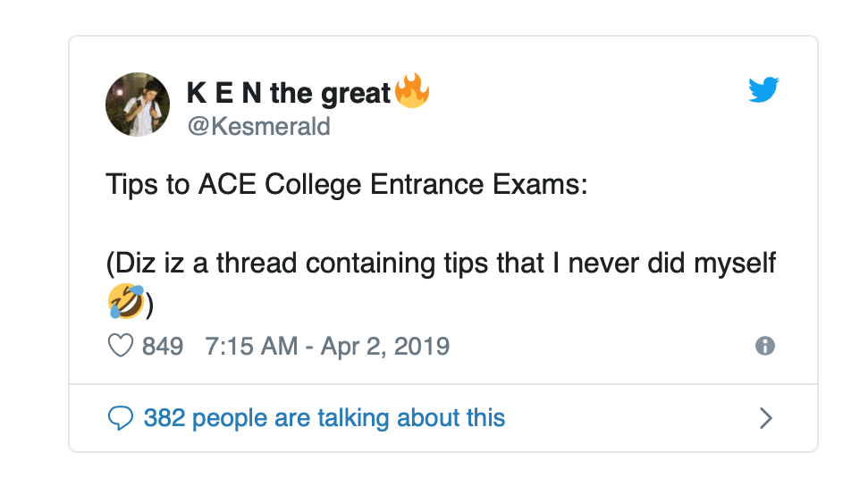Click the laughing emoji in the tweet

click(x=126, y=302)
